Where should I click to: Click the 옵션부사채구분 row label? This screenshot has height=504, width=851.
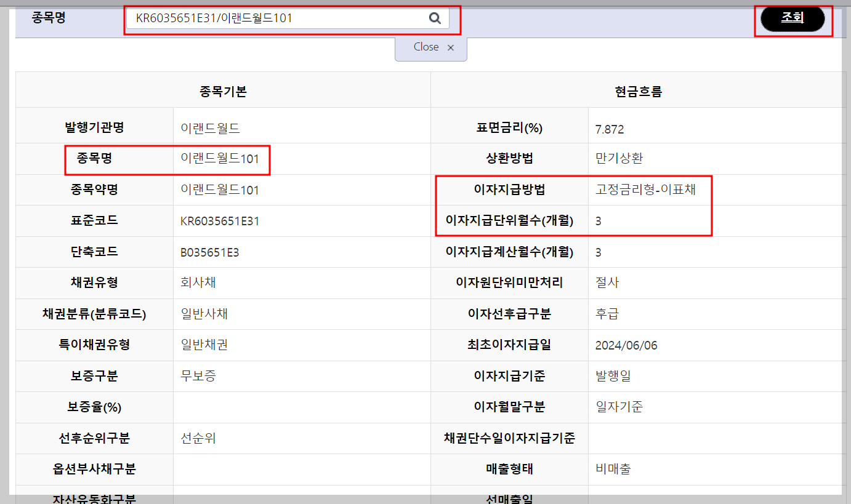click(x=94, y=469)
